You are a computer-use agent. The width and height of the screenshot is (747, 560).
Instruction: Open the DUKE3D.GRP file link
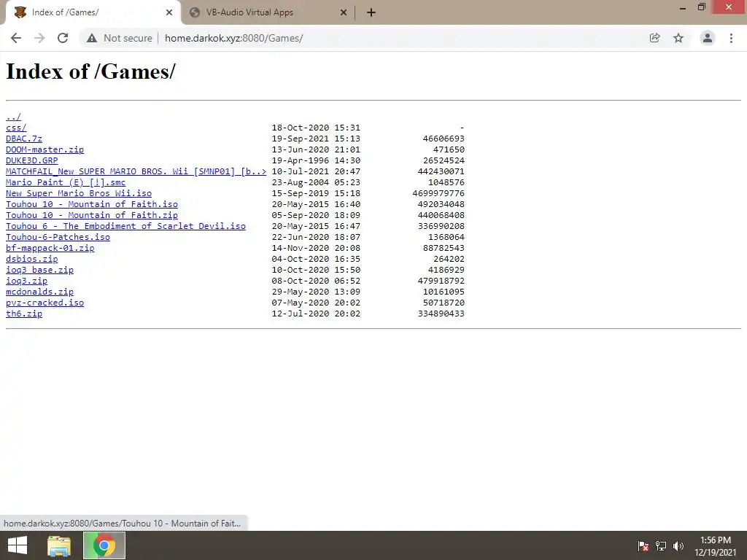coord(32,160)
